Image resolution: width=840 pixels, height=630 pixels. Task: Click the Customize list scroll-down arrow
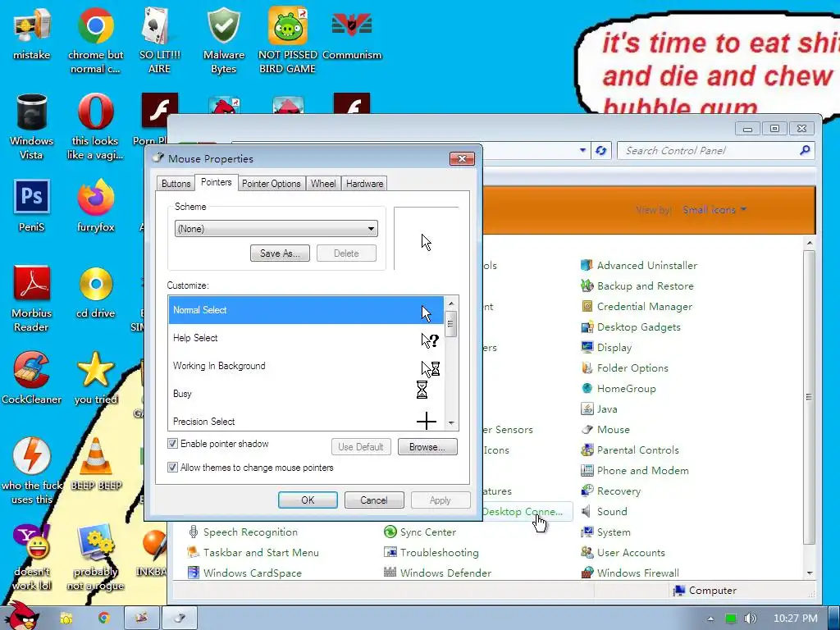tap(451, 423)
